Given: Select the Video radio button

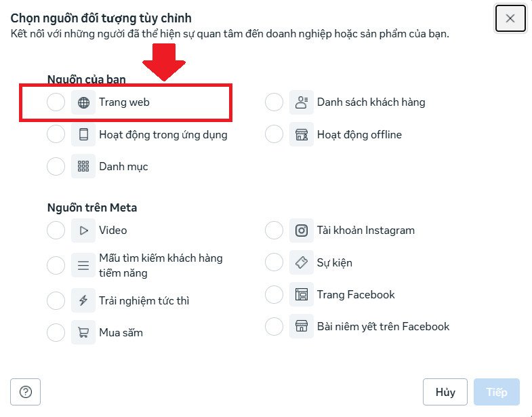Looking at the screenshot, I should [x=56, y=231].
